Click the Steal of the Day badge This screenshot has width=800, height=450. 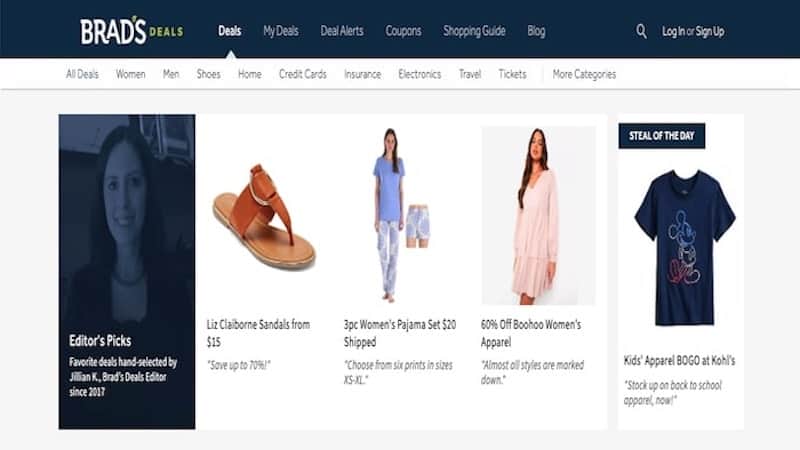tap(662, 136)
